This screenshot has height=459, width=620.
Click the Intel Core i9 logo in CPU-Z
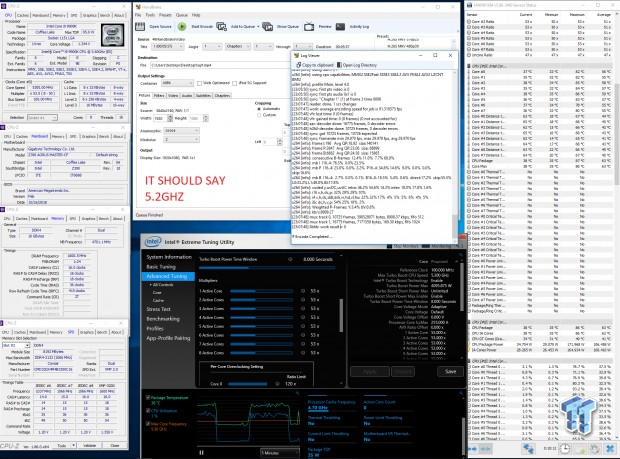113,35
